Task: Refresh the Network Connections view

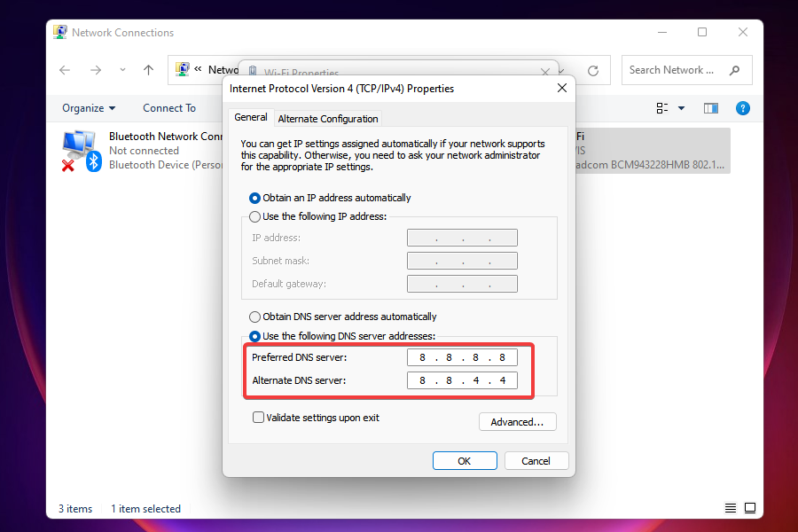Action: tap(593, 71)
